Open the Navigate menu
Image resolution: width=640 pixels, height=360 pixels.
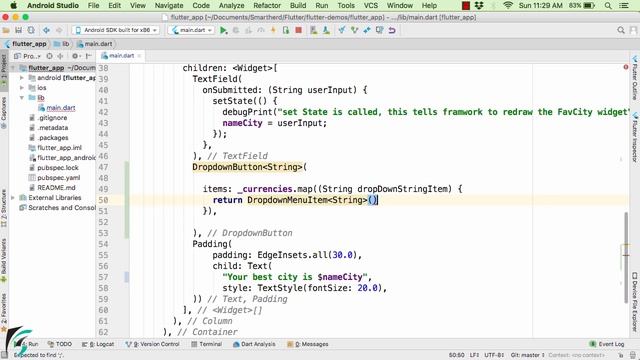coord(169,6)
